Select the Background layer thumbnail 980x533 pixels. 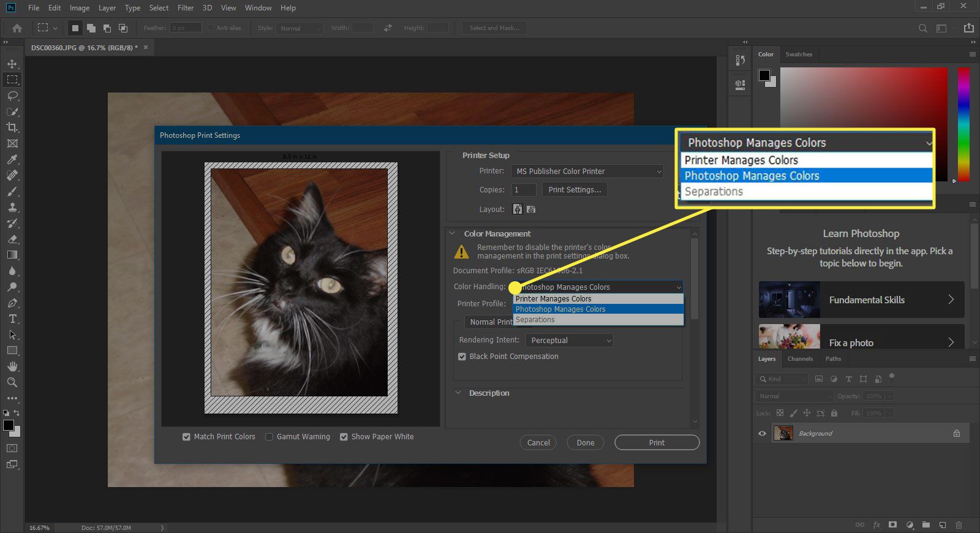click(x=783, y=433)
